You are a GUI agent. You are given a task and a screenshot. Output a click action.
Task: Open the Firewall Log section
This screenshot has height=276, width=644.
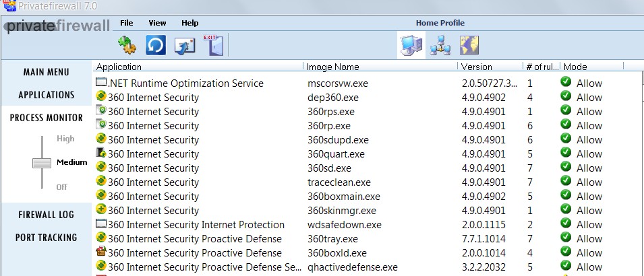click(46, 215)
